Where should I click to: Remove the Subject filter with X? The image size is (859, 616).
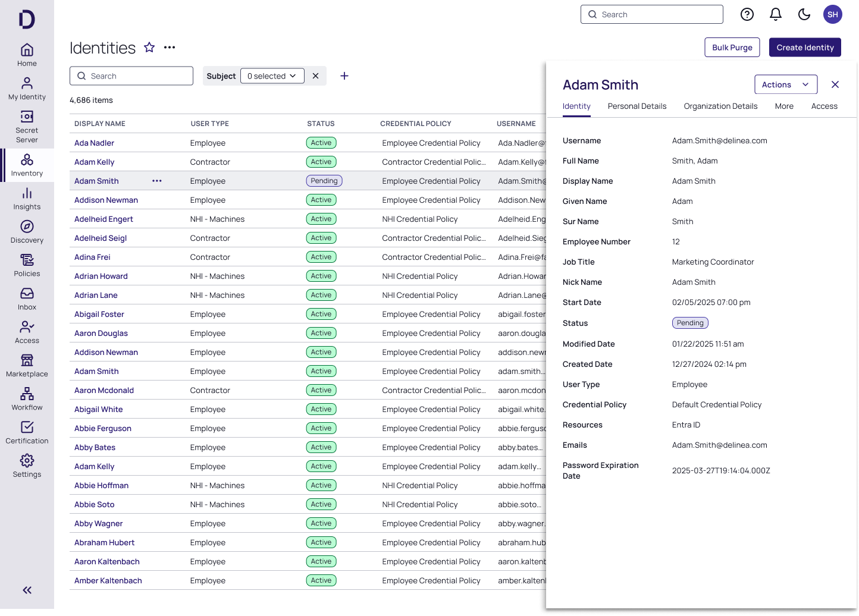pos(316,76)
